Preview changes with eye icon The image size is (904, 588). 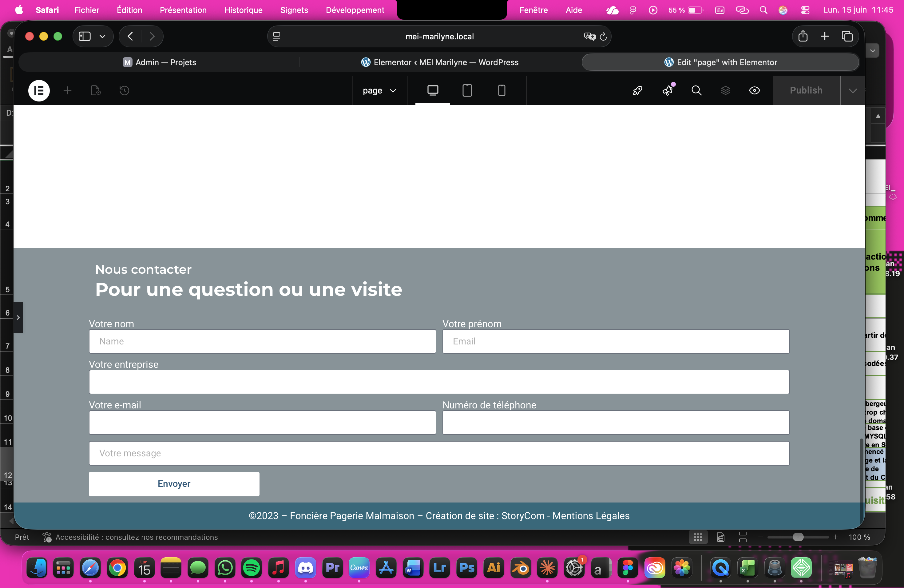pos(754,90)
